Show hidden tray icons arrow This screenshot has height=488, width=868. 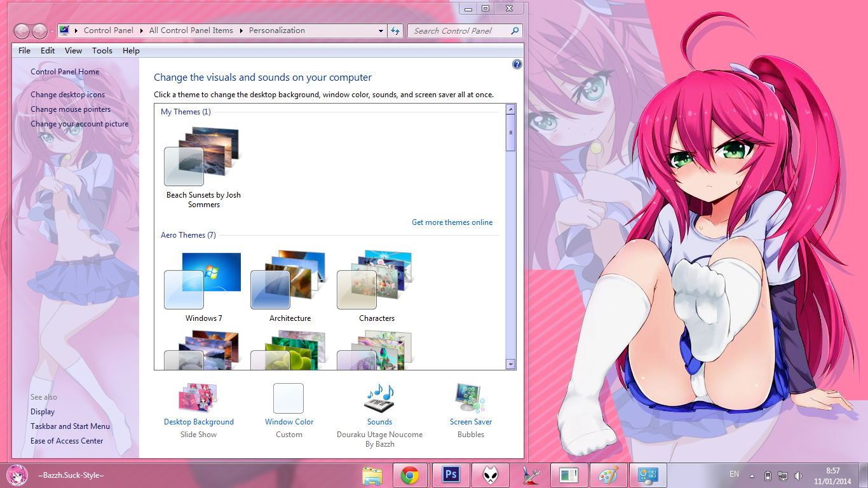click(x=752, y=476)
